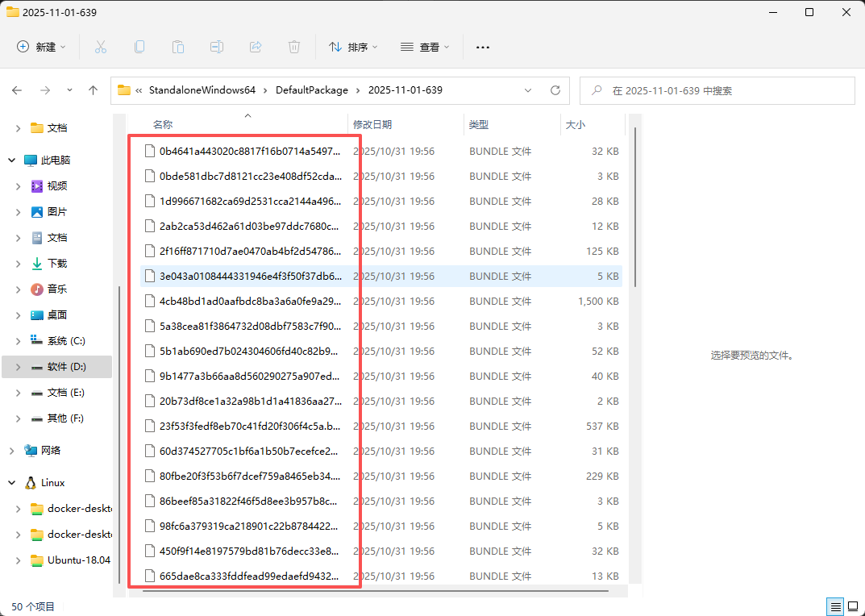Click the navigation pane vertical scrollbar
865x616 pixels.
(x=119, y=435)
